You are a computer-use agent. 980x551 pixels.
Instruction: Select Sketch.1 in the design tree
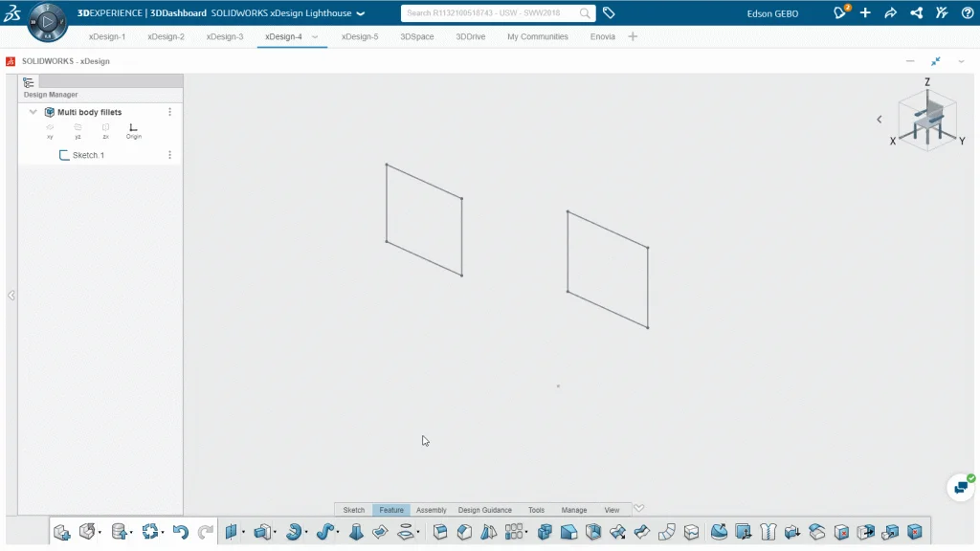(x=88, y=155)
